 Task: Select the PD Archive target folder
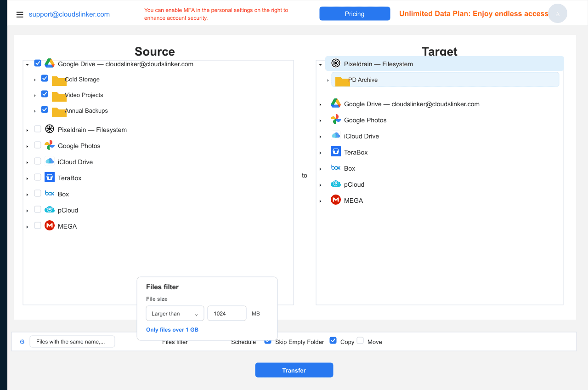tap(445, 80)
